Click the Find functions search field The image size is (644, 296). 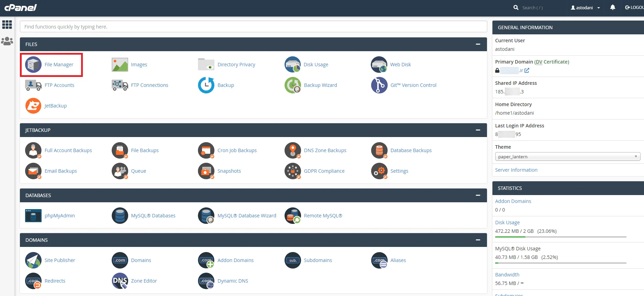(x=253, y=27)
